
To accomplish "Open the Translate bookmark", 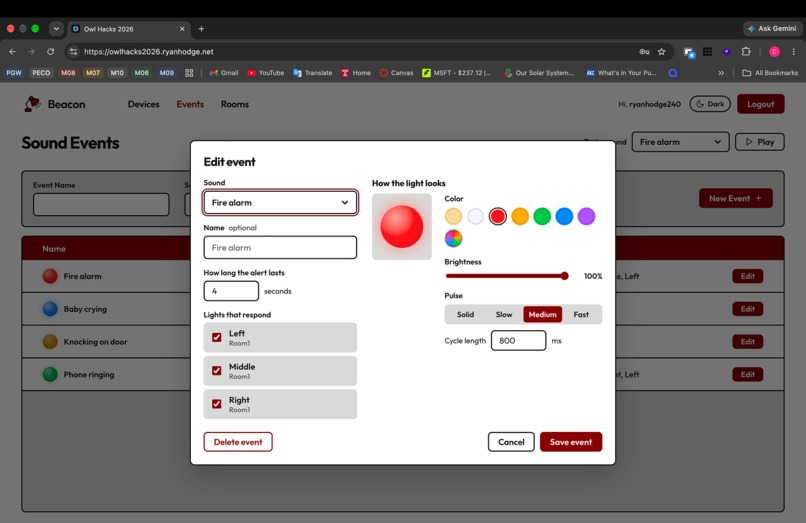I will [x=313, y=73].
